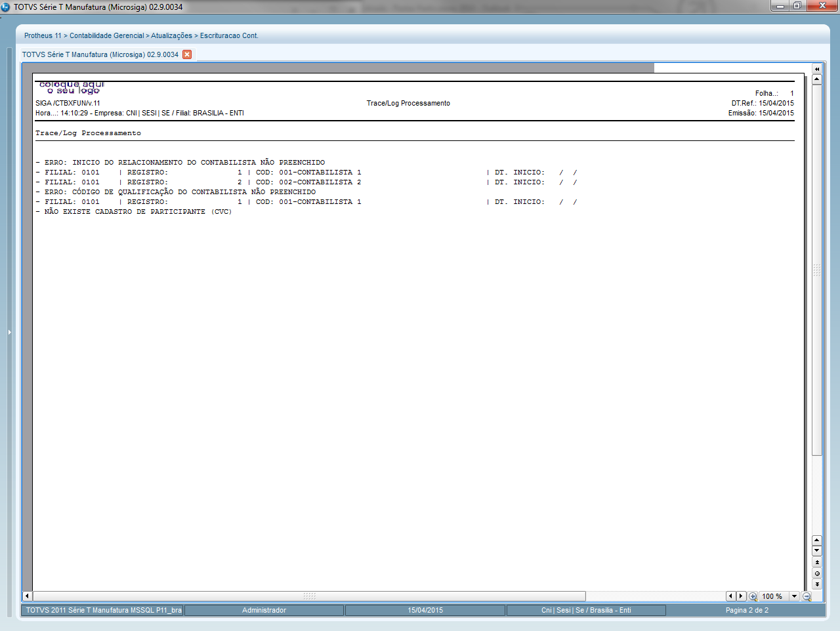The width and height of the screenshot is (840, 631).
Task: Click the single down arrow of the vertical scrollbar
Action: (817, 551)
